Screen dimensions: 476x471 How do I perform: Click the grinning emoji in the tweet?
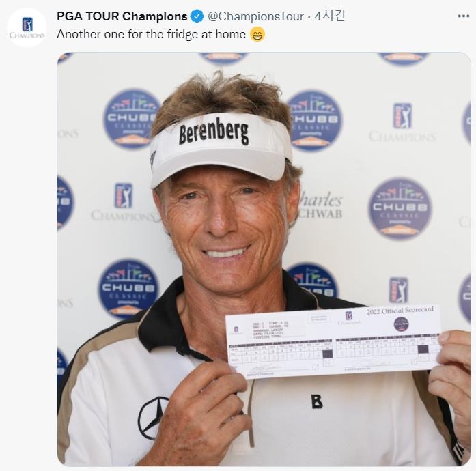pos(257,34)
